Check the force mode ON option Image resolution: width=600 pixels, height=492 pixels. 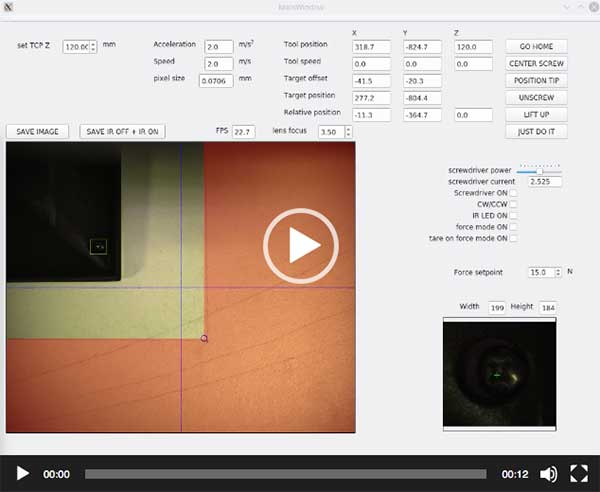coord(514,227)
